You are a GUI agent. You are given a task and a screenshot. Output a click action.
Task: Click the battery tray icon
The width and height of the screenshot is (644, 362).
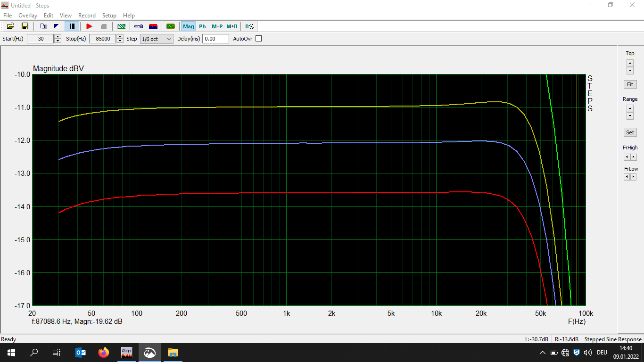click(554, 353)
